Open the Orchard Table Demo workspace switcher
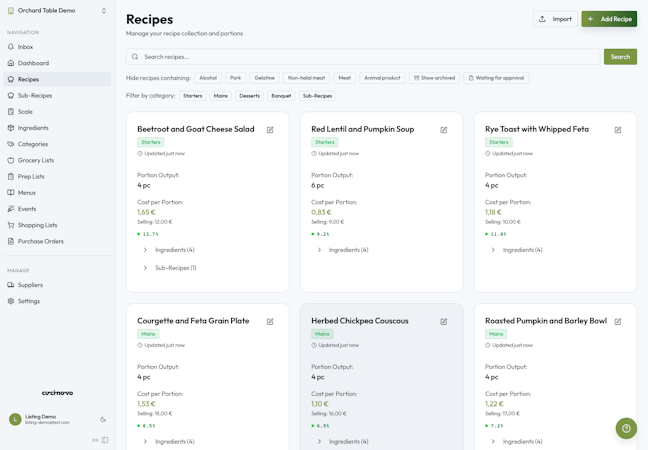The height and width of the screenshot is (450, 648). click(x=57, y=11)
